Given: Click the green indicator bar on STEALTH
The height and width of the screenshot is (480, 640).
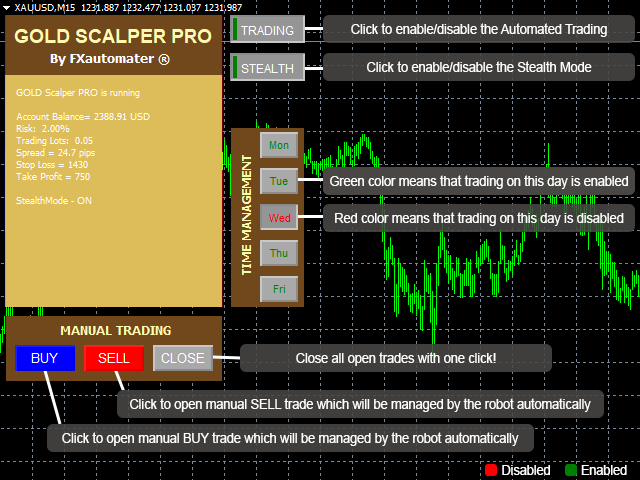Looking at the screenshot, I should (x=235, y=67).
